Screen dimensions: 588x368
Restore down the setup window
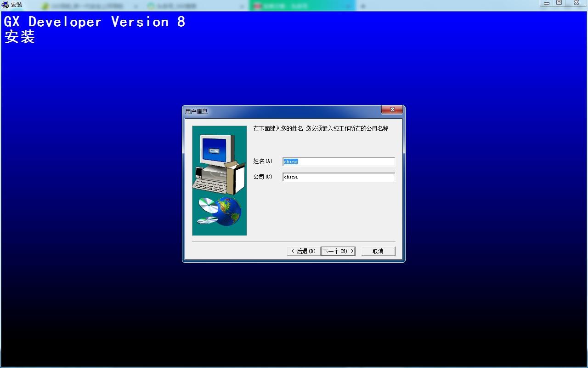coord(559,3)
